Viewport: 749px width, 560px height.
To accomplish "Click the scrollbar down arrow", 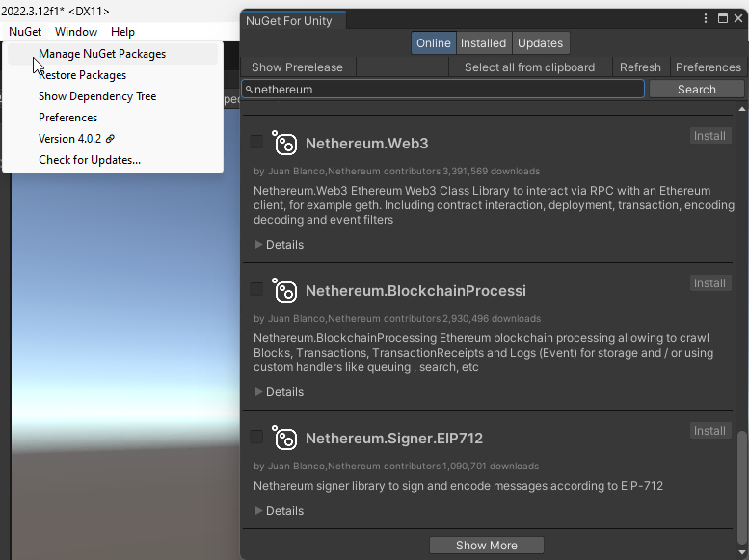I will point(742,553).
